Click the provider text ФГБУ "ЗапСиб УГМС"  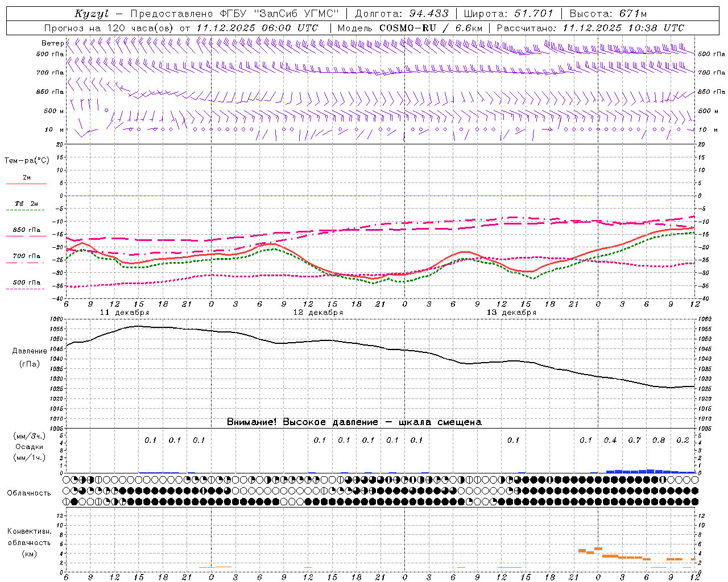pyautogui.click(x=279, y=14)
